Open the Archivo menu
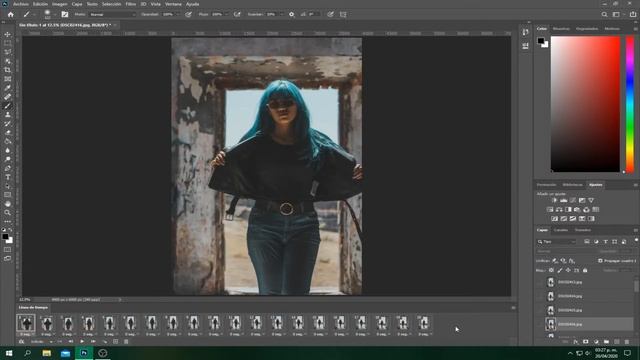Screen dimensions: 640x360 (x=21, y=4)
